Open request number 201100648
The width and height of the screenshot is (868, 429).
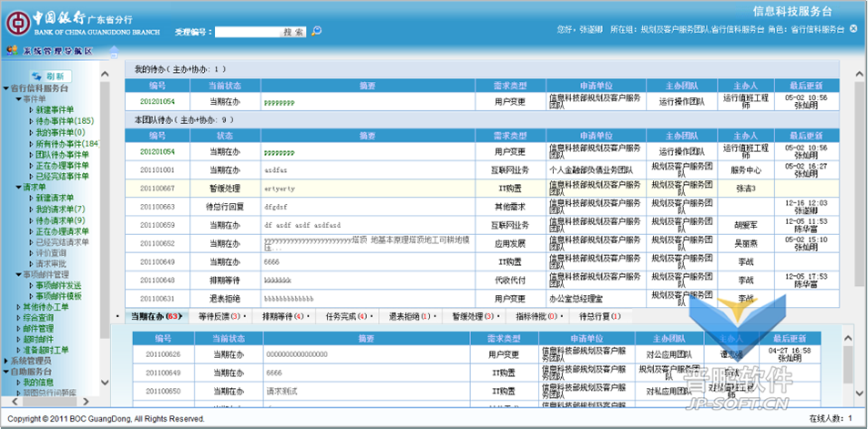coord(158,281)
